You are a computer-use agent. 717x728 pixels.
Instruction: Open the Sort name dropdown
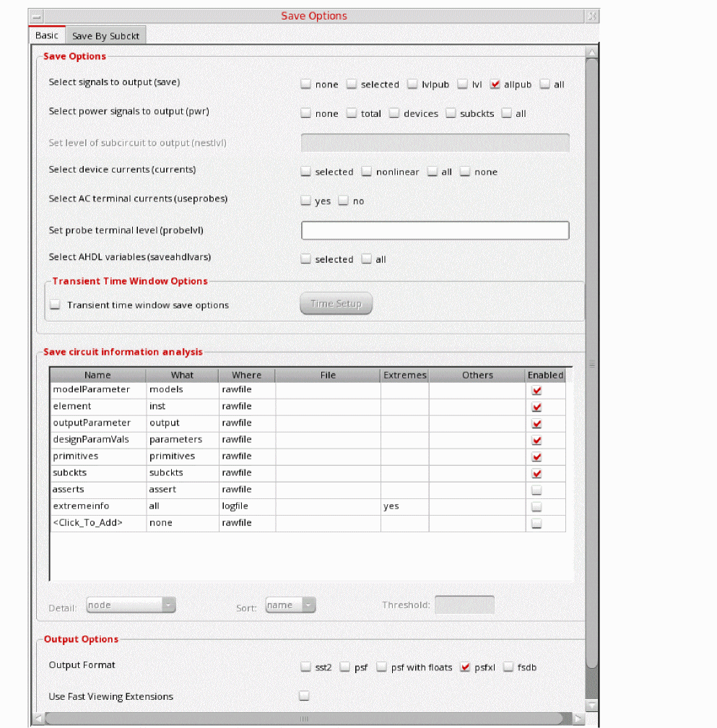pyautogui.click(x=290, y=605)
